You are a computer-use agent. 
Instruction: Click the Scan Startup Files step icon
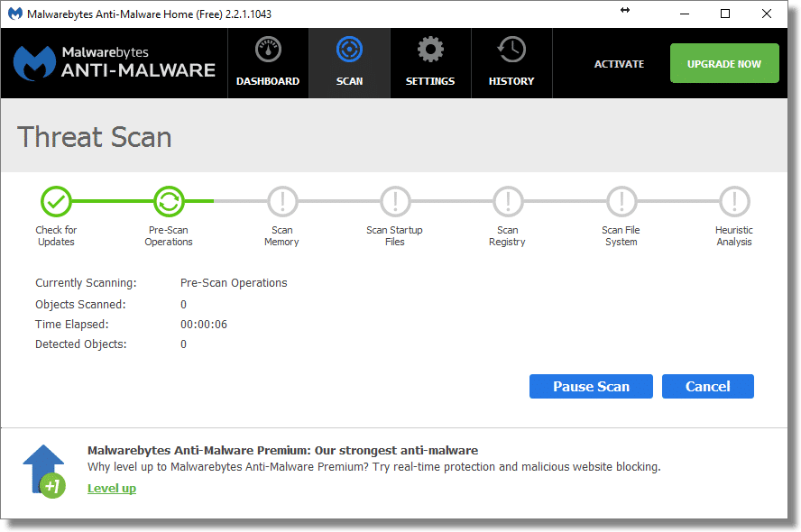tap(395, 202)
